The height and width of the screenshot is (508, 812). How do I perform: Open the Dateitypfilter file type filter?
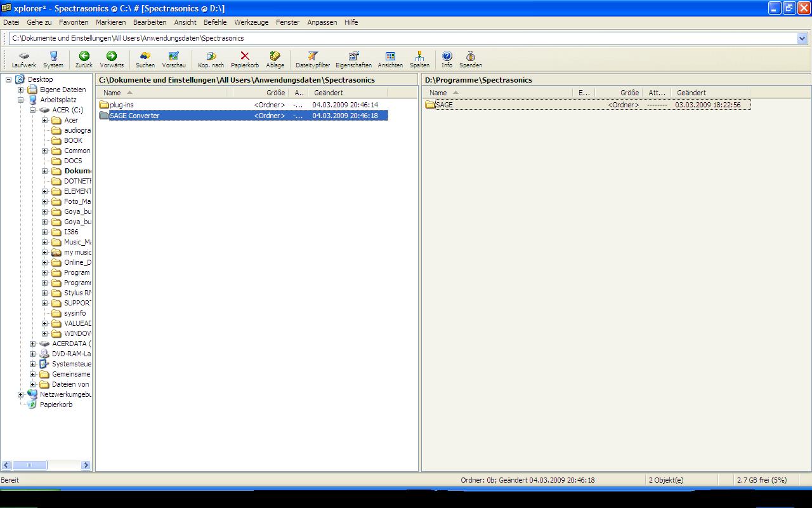(313, 60)
